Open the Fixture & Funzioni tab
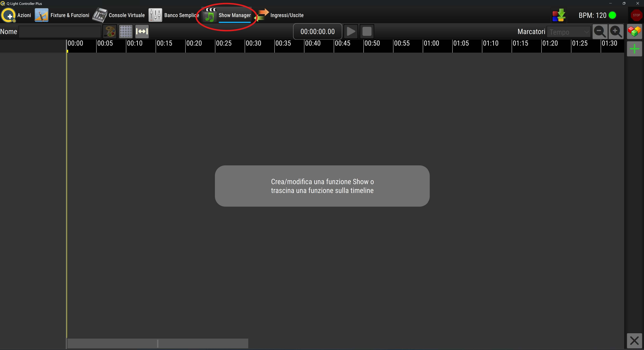Screen dimensions: 644x350 pyautogui.click(x=62, y=15)
